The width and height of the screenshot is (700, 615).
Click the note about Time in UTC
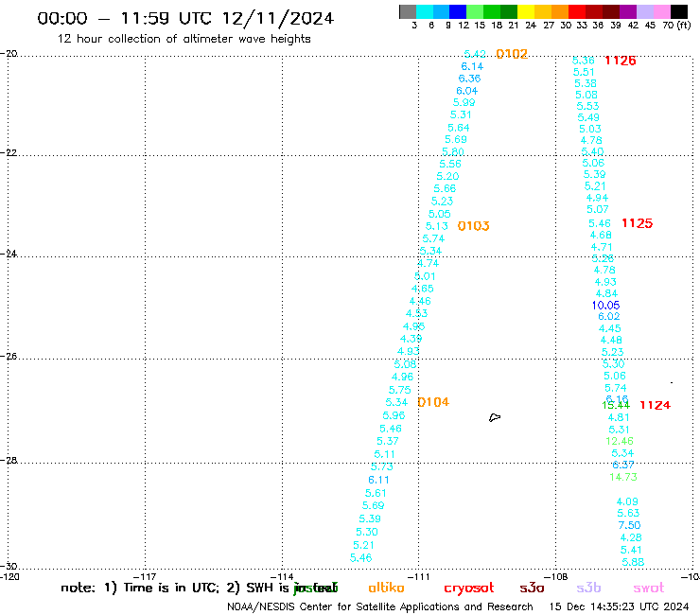(199, 588)
